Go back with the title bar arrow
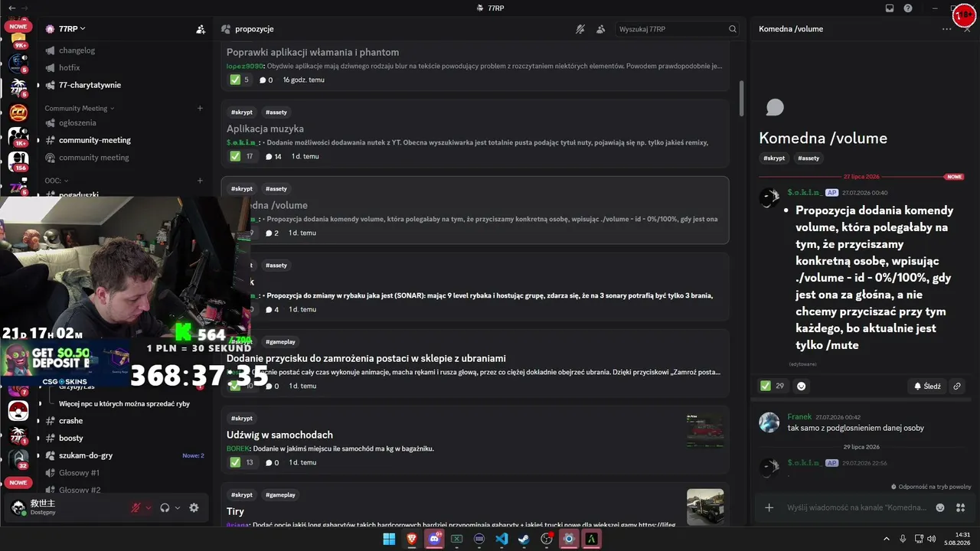The image size is (980, 551). pyautogui.click(x=11, y=8)
